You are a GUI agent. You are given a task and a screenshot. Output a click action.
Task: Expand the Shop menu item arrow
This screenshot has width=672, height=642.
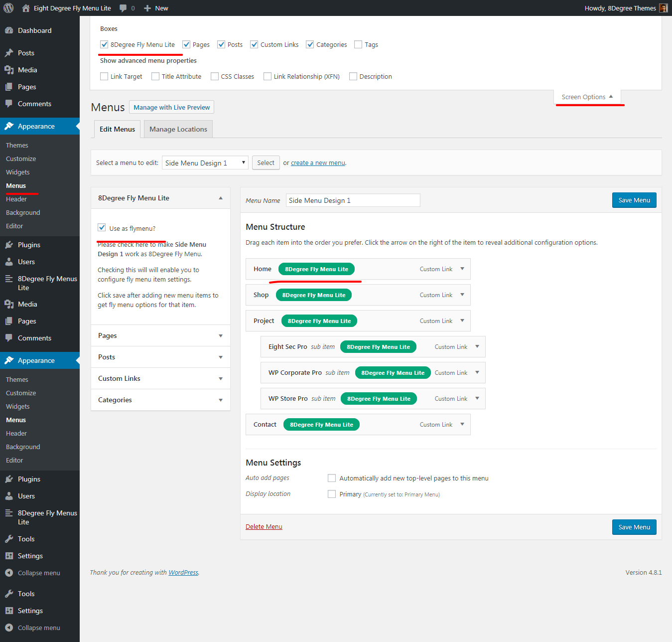(462, 295)
